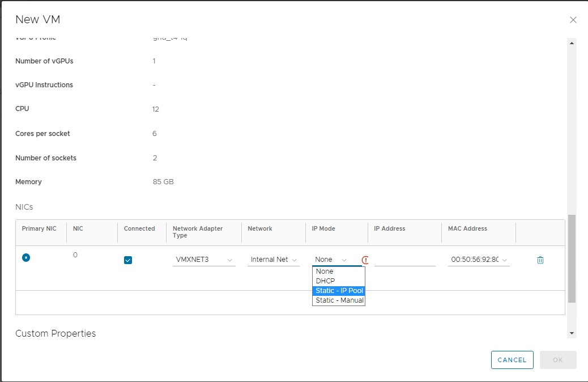The height and width of the screenshot is (382, 588).
Task: Click the red error icon beside IP Mode
Action: pos(366,260)
